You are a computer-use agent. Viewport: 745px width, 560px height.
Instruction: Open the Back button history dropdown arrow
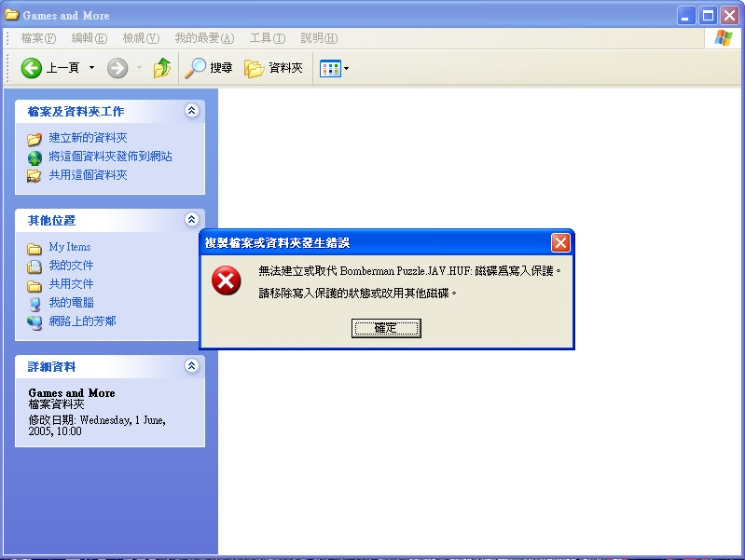(91, 68)
